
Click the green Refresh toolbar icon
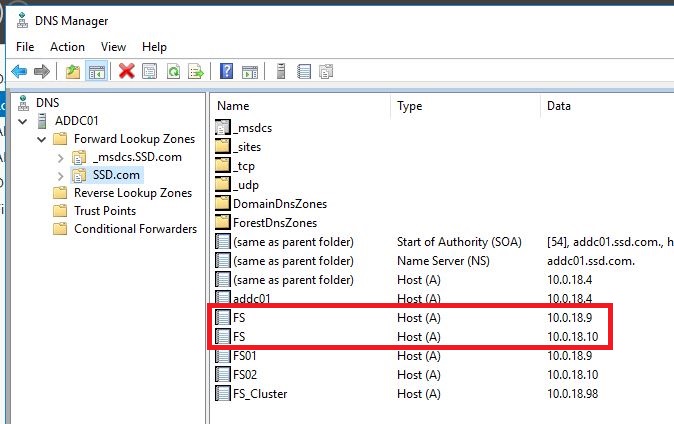coord(173,71)
